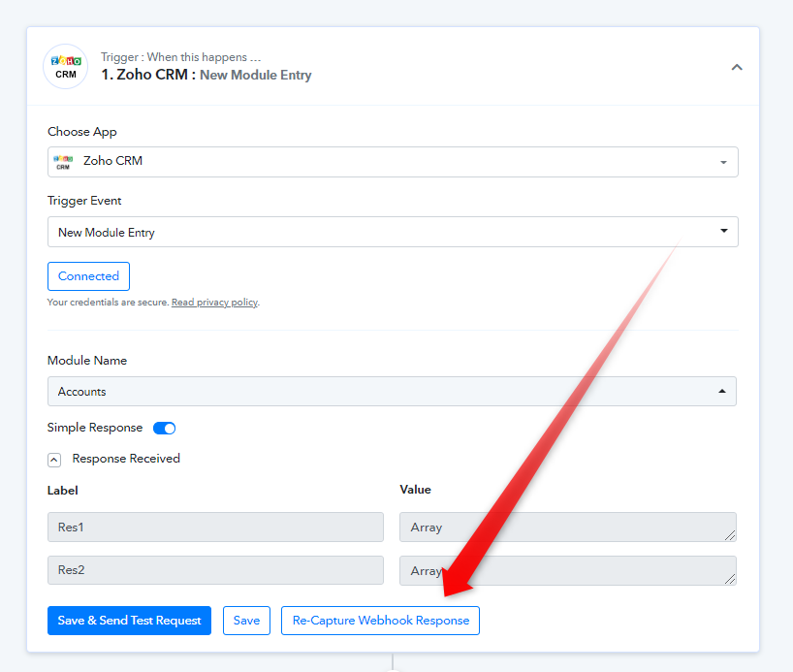Click Save & Send Test Request button
The image size is (793, 672).
tap(130, 621)
